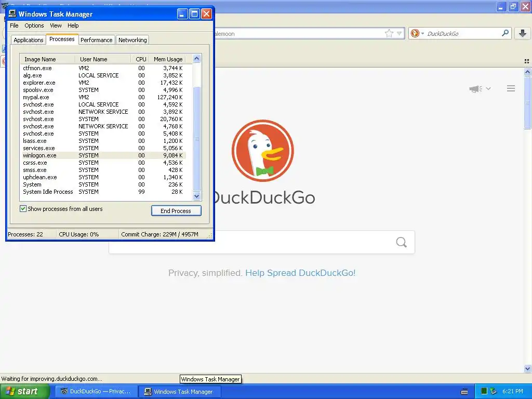Click the keyboard icon in the taskbar

(464, 392)
